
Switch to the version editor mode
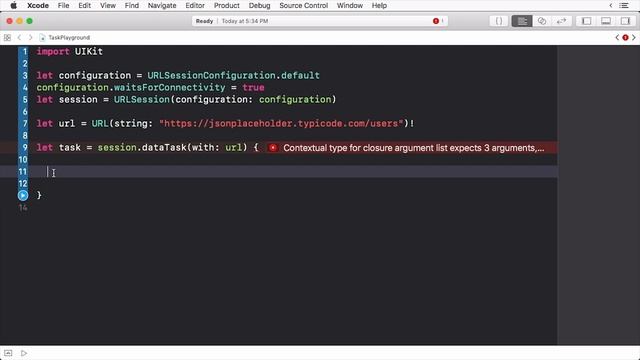(561, 21)
